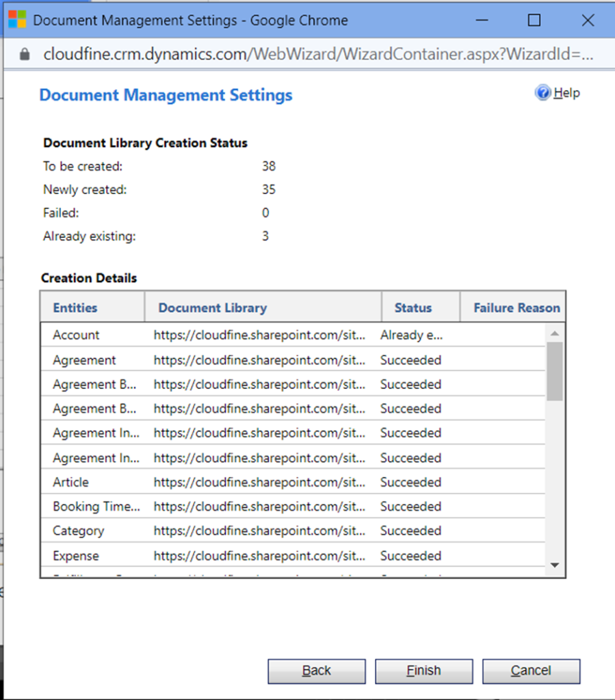Select the Agreement entity row

[x=293, y=360]
